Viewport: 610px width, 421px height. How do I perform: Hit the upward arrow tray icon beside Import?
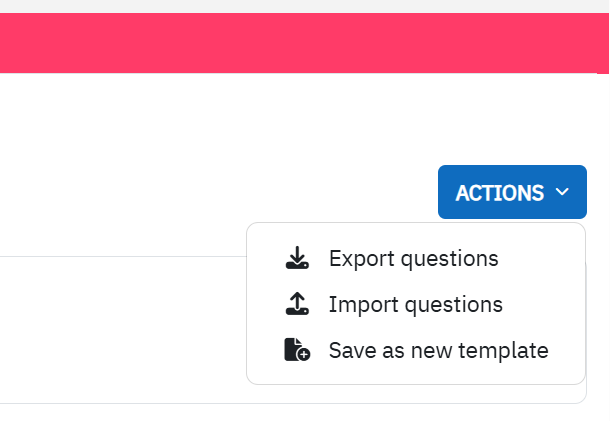(297, 303)
